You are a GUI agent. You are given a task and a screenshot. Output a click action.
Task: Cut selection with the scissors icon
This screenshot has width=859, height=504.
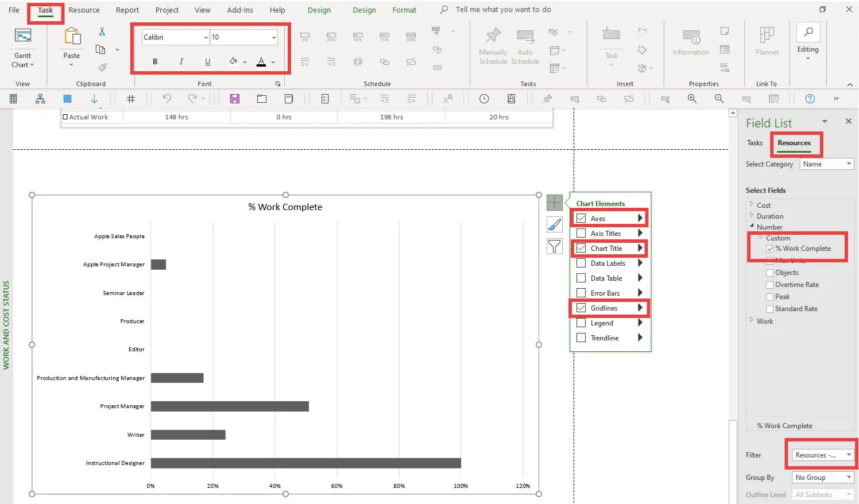coord(102,31)
